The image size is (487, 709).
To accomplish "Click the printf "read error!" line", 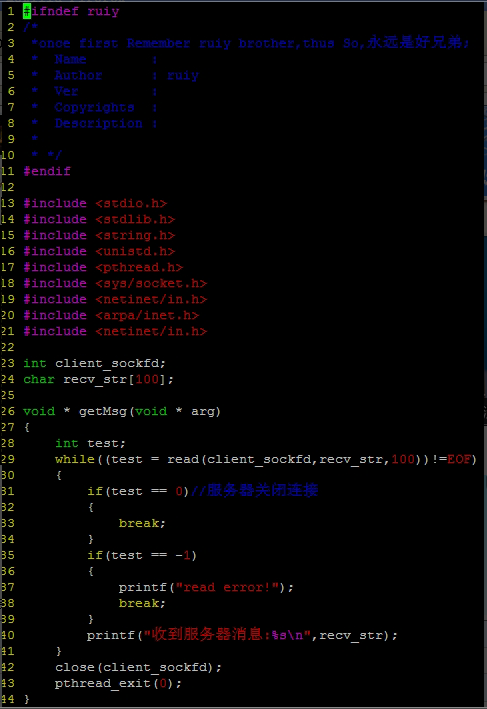I will [206, 587].
